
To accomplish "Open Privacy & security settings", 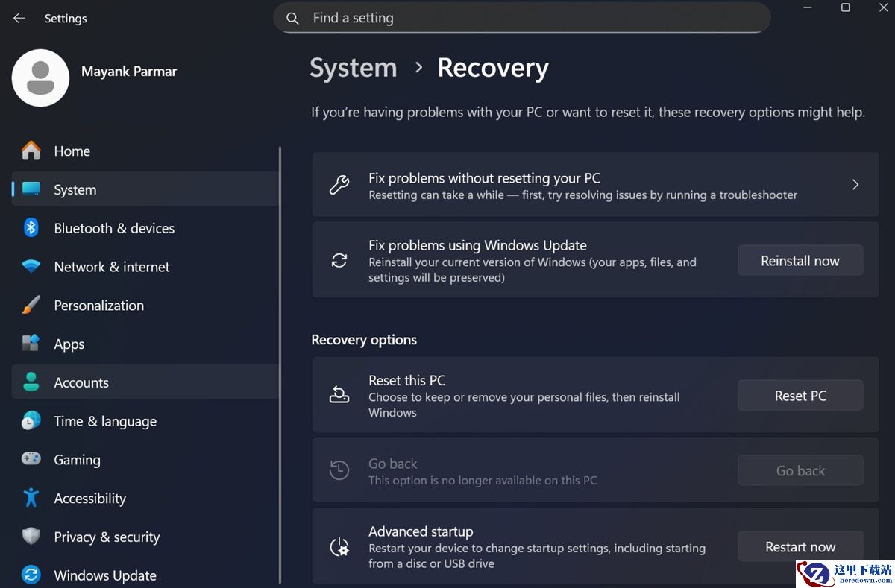I will point(145,537).
